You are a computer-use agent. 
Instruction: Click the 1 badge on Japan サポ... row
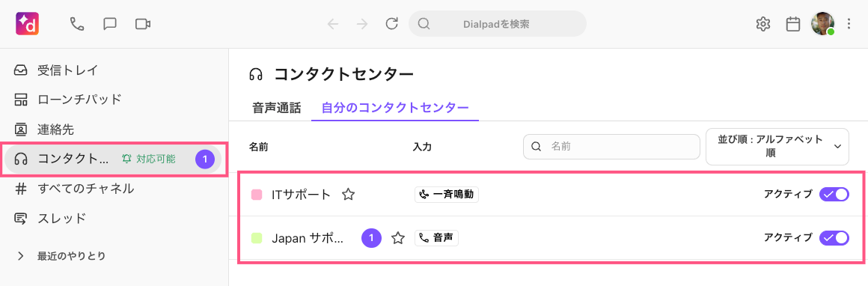pos(371,238)
